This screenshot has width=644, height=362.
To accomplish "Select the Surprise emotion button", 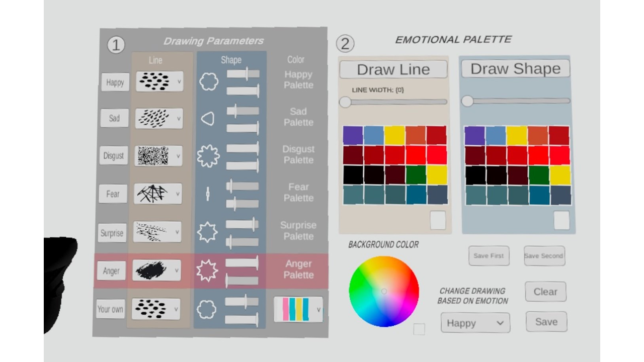I will click(112, 233).
